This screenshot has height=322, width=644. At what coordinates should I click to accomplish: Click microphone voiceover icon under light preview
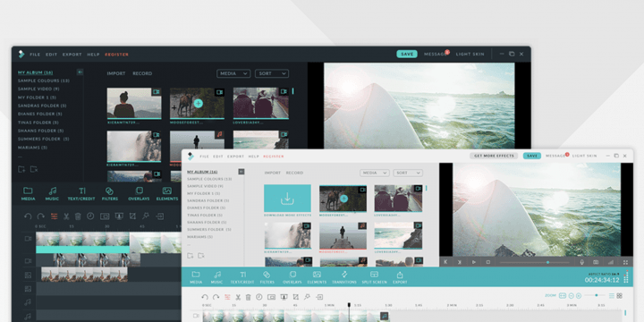(x=581, y=262)
